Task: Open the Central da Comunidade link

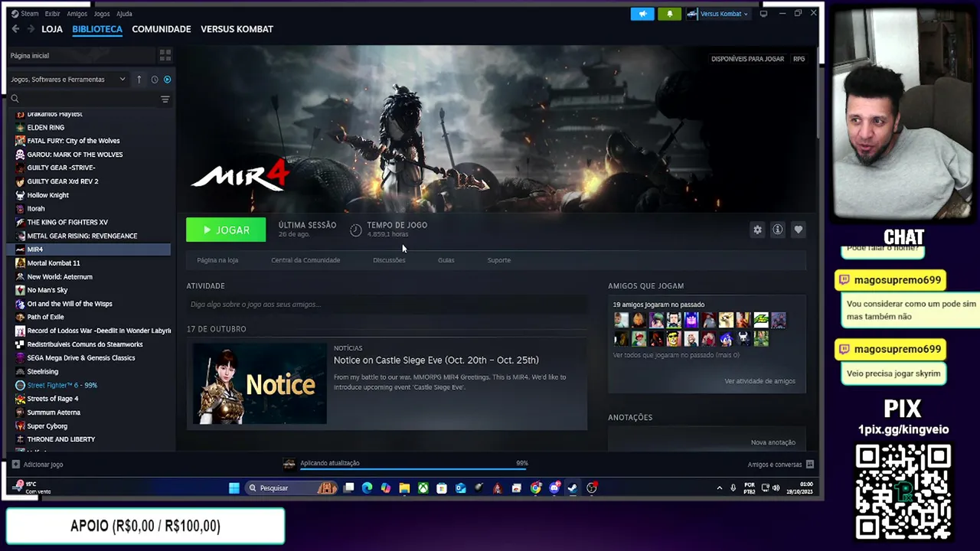Action: (x=305, y=260)
